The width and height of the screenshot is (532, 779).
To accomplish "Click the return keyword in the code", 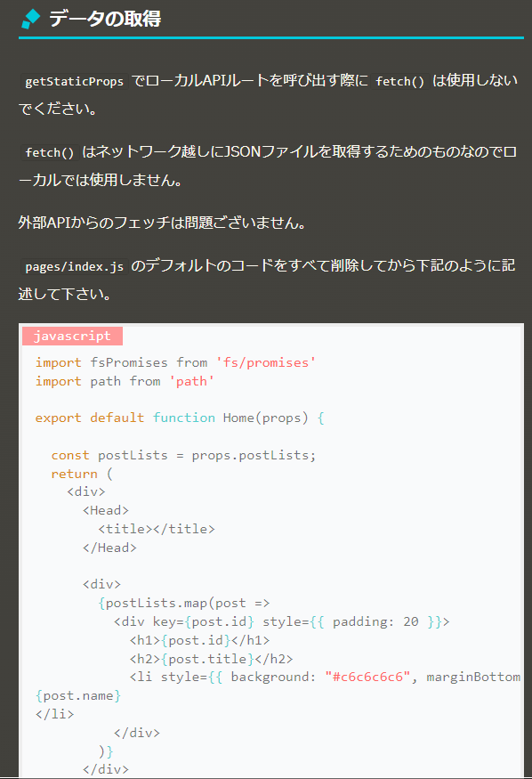I will pyautogui.click(x=74, y=474).
